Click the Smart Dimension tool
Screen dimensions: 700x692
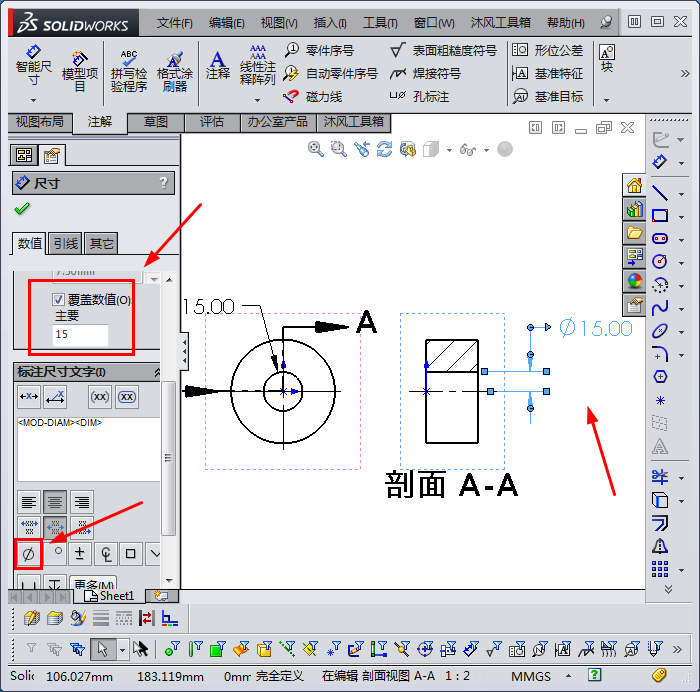[x=33, y=66]
